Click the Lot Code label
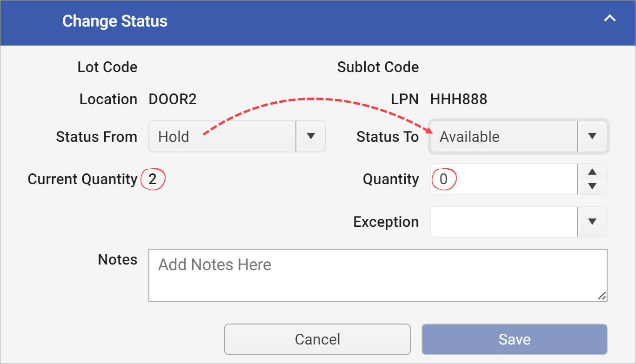The image size is (636, 364). [107, 67]
